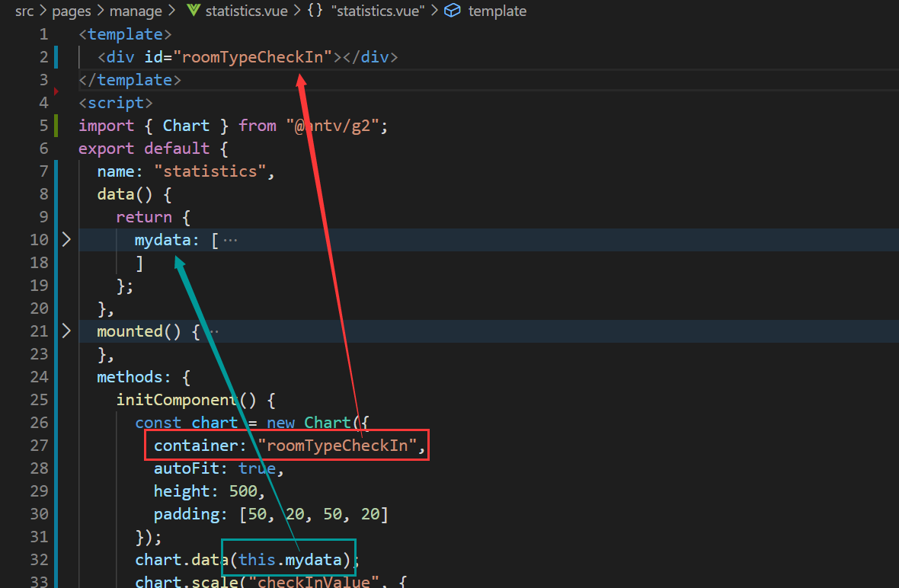Image resolution: width=899 pixels, height=588 pixels.
Task: Click the "roomTypeCheckIn" container value string
Action: pyautogui.click(x=337, y=446)
